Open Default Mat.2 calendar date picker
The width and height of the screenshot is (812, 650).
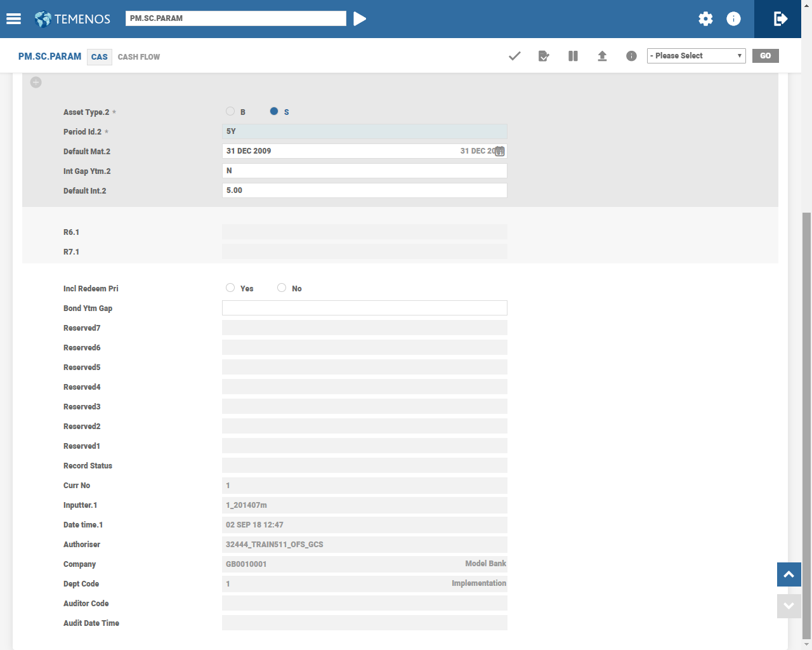(x=500, y=151)
